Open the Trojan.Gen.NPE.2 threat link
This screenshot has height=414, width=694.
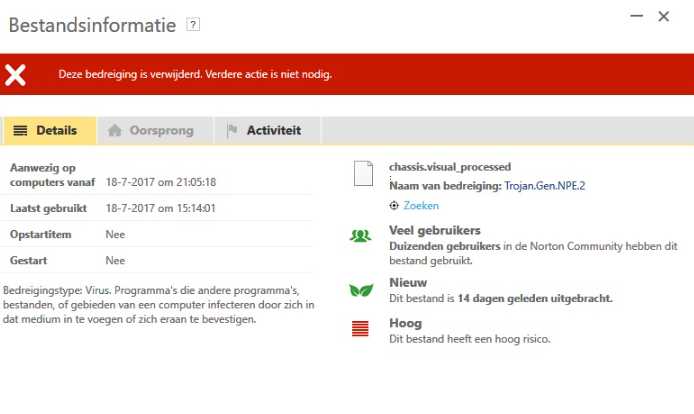pos(545,185)
